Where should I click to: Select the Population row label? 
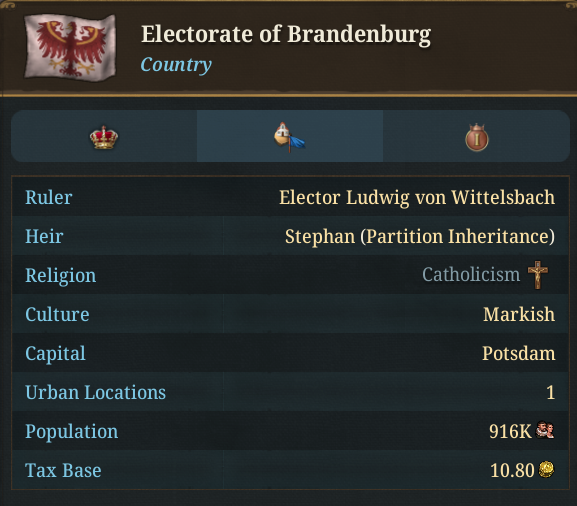coord(71,431)
